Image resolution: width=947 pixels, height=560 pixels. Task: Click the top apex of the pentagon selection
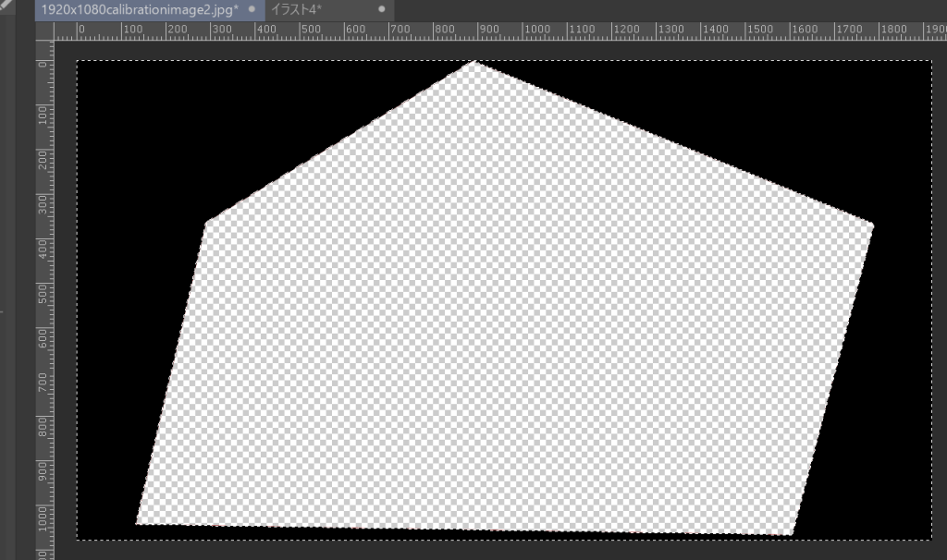point(473,61)
